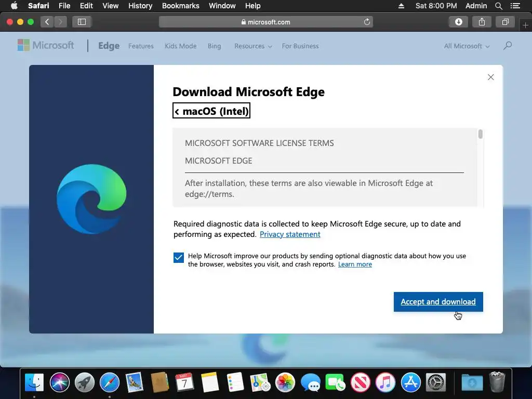This screenshot has height=399, width=532.
Task: Open the Help menu
Action: coord(253,6)
